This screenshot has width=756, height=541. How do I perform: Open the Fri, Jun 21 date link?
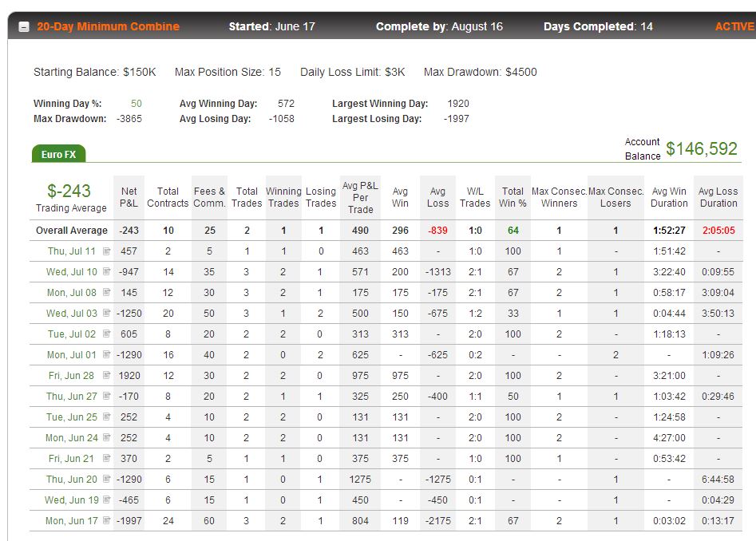point(71,458)
